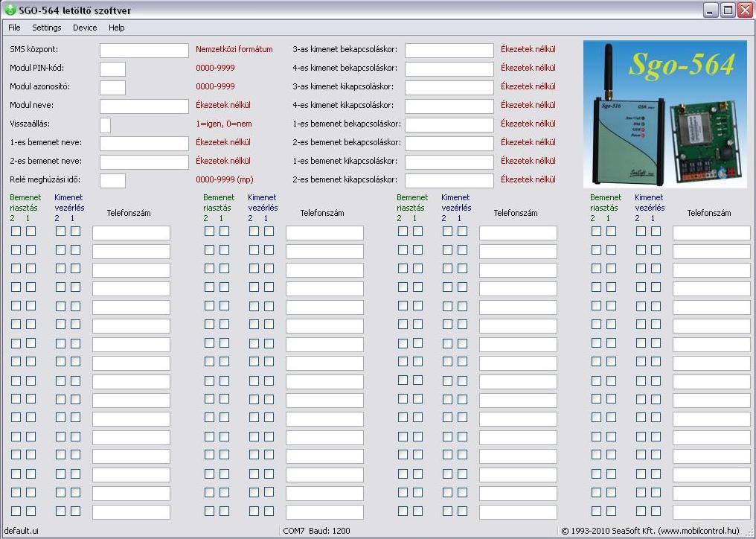Maximize the SGO-564 window
Screen dimensions: 756x539
728,10
